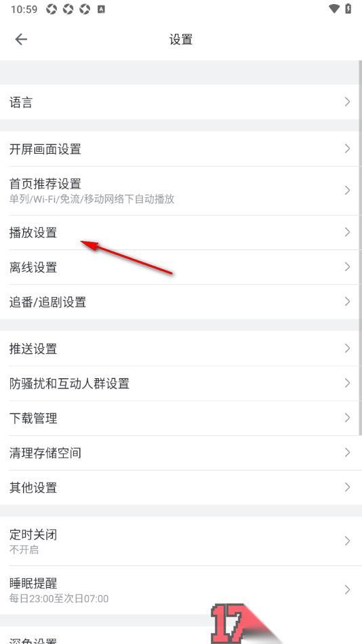This screenshot has height=644, width=362.
Task: Click the vertical scrollbar on right edge
Action: [361, 247]
